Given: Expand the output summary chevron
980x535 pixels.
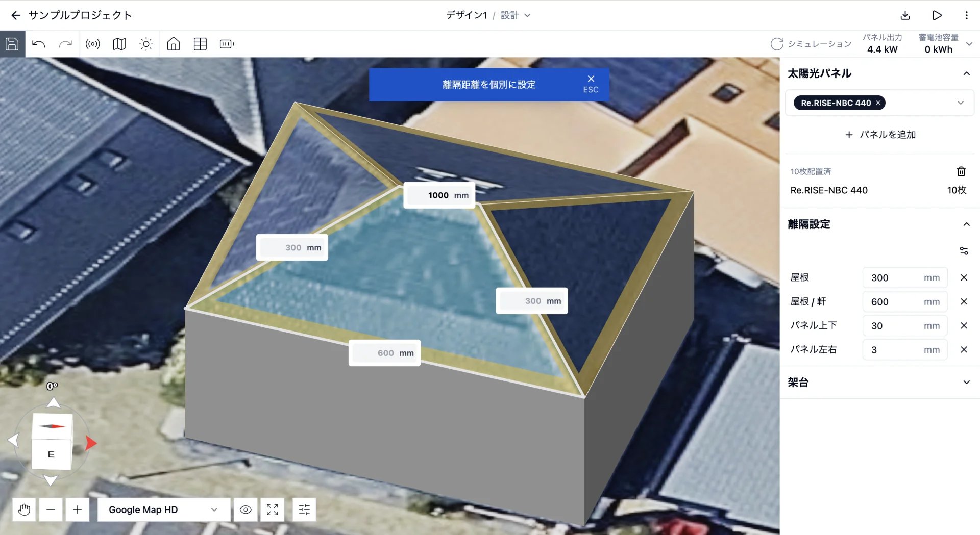Looking at the screenshot, I should point(969,44).
